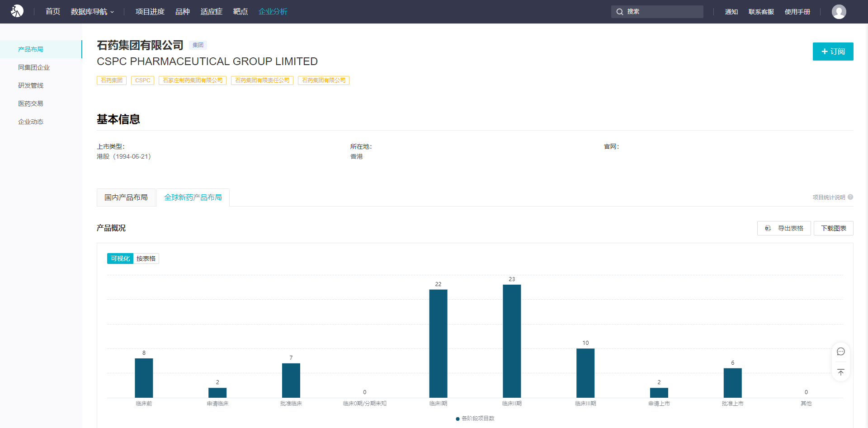This screenshot has height=428, width=868.
Task: Switch to 全球新药产品布局 tab
Action: pyautogui.click(x=193, y=198)
